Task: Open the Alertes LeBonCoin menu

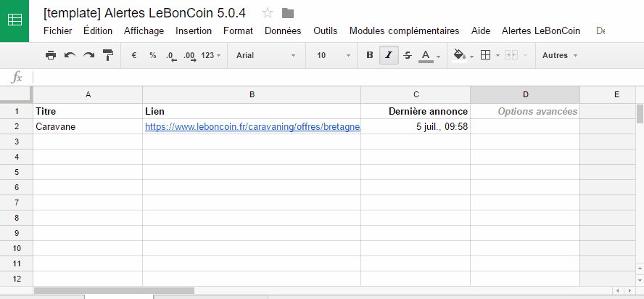Action: click(x=541, y=31)
